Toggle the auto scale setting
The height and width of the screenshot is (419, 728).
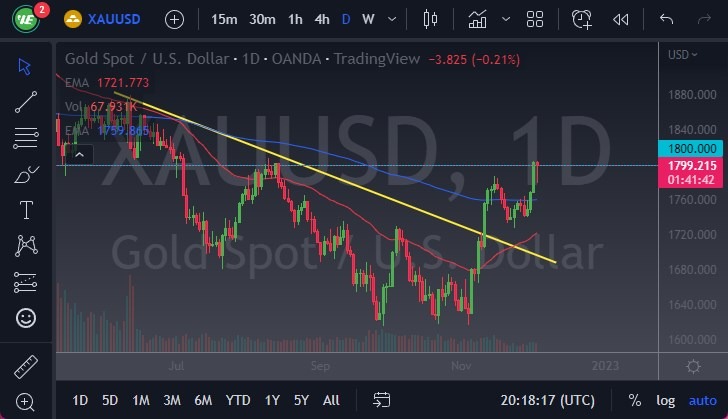[x=703, y=400]
